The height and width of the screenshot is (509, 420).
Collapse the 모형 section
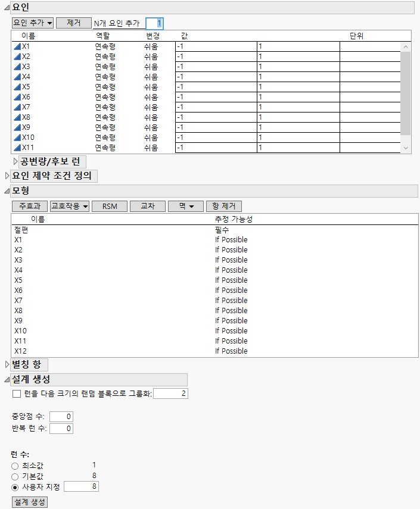click(x=7, y=191)
